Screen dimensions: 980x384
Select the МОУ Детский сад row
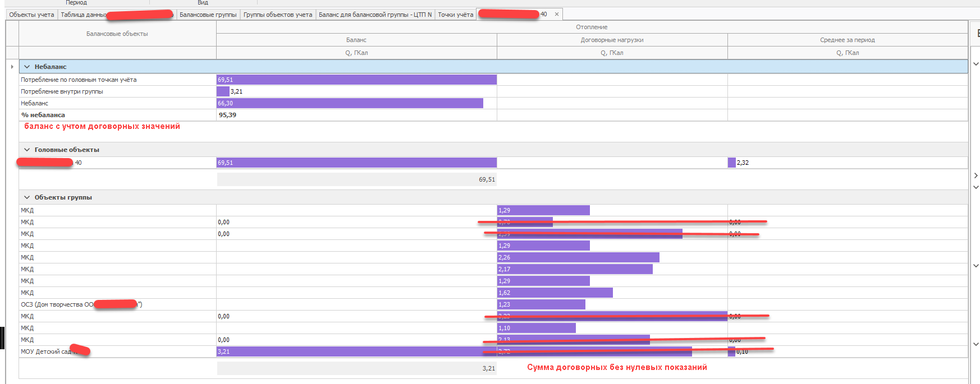tap(46, 351)
